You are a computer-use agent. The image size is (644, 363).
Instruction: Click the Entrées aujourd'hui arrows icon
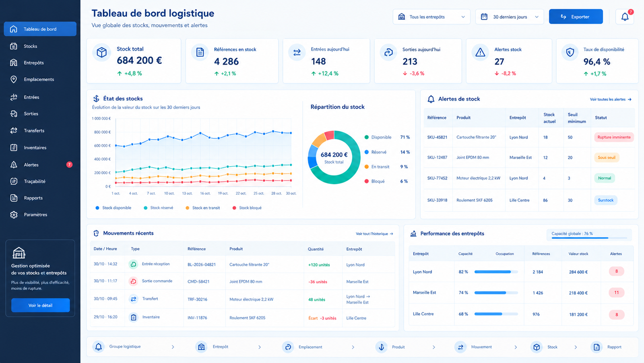click(297, 52)
